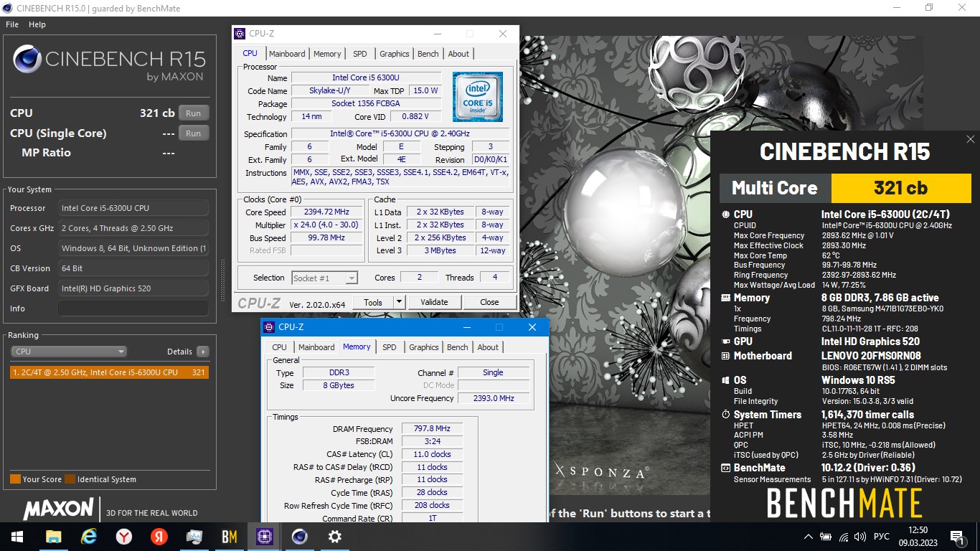The height and width of the screenshot is (551, 980).
Task: Open the volume speaker tray icon
Action: [860, 537]
